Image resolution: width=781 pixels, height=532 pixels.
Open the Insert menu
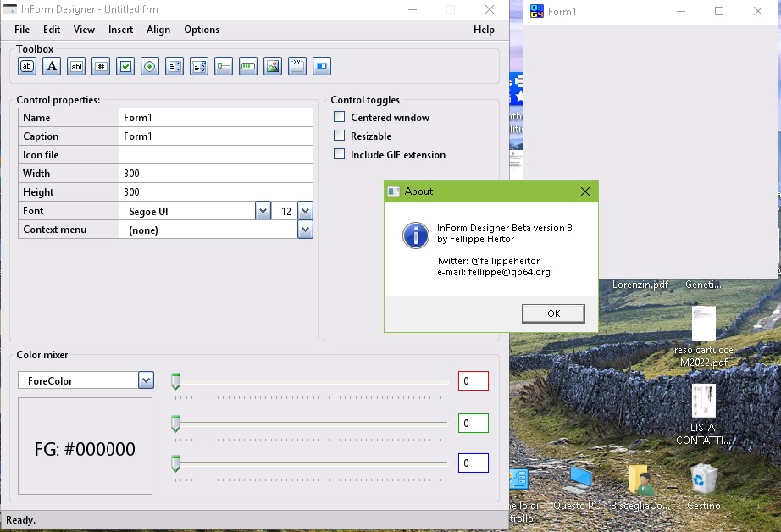[x=120, y=30]
